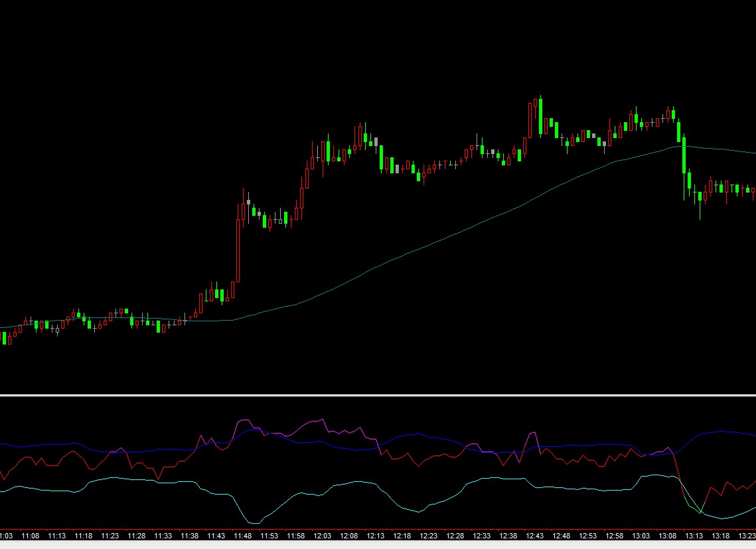Click the 11:48 time label

(x=242, y=536)
